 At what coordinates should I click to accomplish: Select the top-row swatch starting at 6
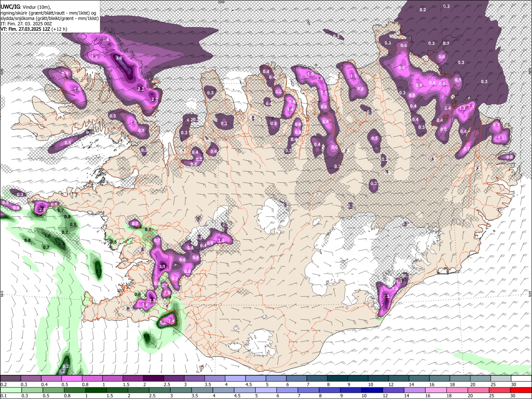(x=296, y=379)
